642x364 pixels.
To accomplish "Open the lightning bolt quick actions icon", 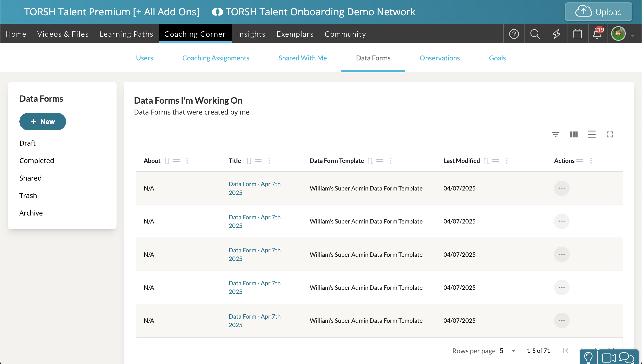I will (x=556, y=34).
